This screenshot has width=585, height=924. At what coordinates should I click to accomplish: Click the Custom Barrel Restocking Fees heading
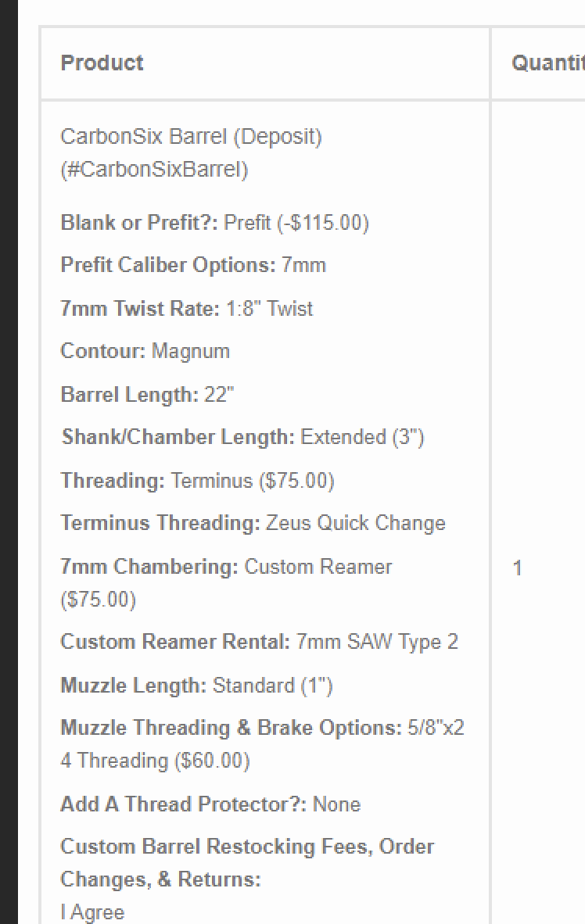pyautogui.click(x=247, y=847)
